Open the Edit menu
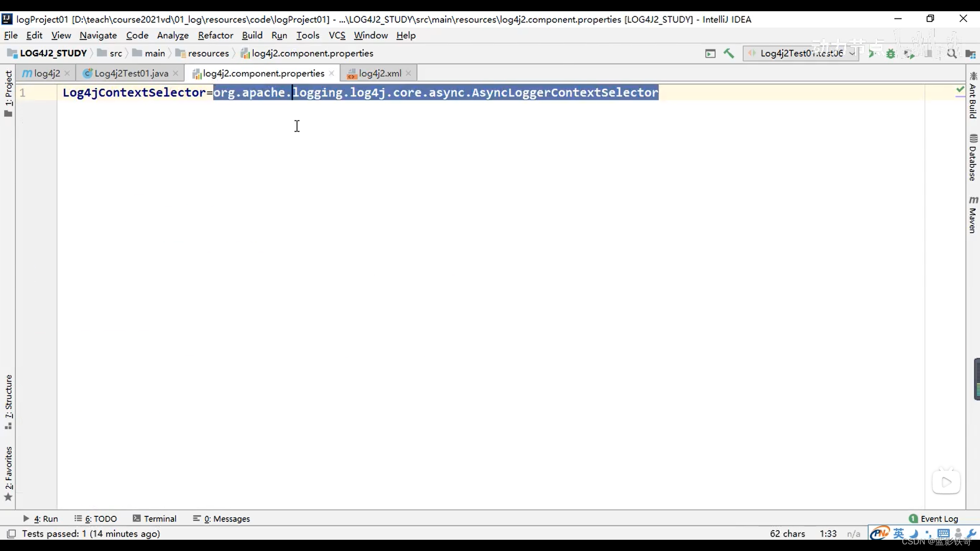The image size is (980, 551). click(34, 35)
